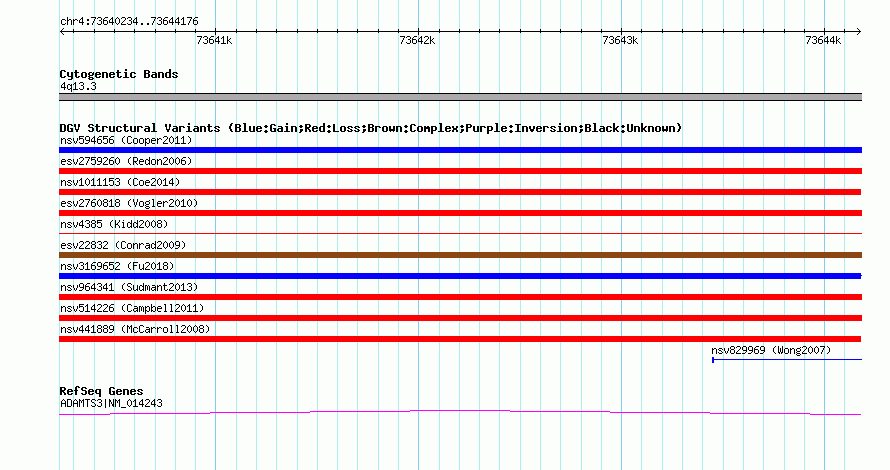Screen dimensions: 890x470
Task: Click the right scroll arrow on the ruler
Action: click(858, 32)
